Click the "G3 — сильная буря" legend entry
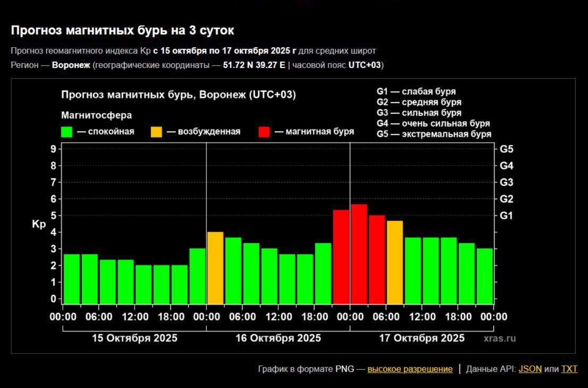 pyautogui.click(x=419, y=113)
